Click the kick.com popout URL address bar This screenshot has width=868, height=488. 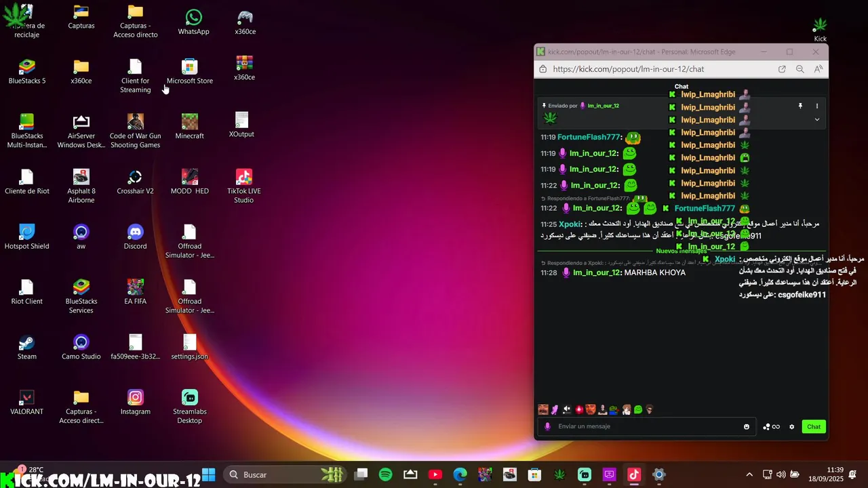point(628,69)
